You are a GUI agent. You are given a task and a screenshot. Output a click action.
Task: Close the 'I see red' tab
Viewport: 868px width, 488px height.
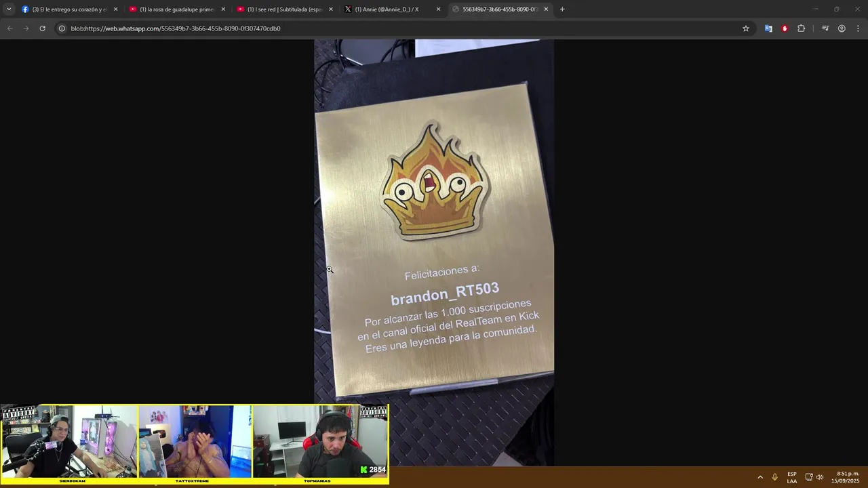(x=331, y=9)
